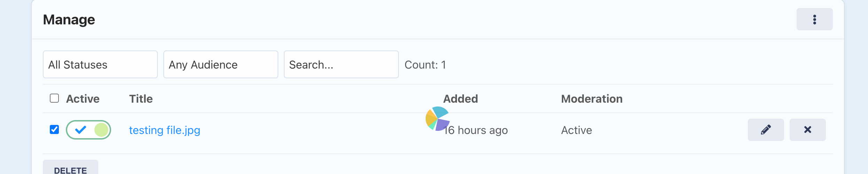
Task: Open the All Statuses dropdown
Action: pyautogui.click(x=100, y=64)
